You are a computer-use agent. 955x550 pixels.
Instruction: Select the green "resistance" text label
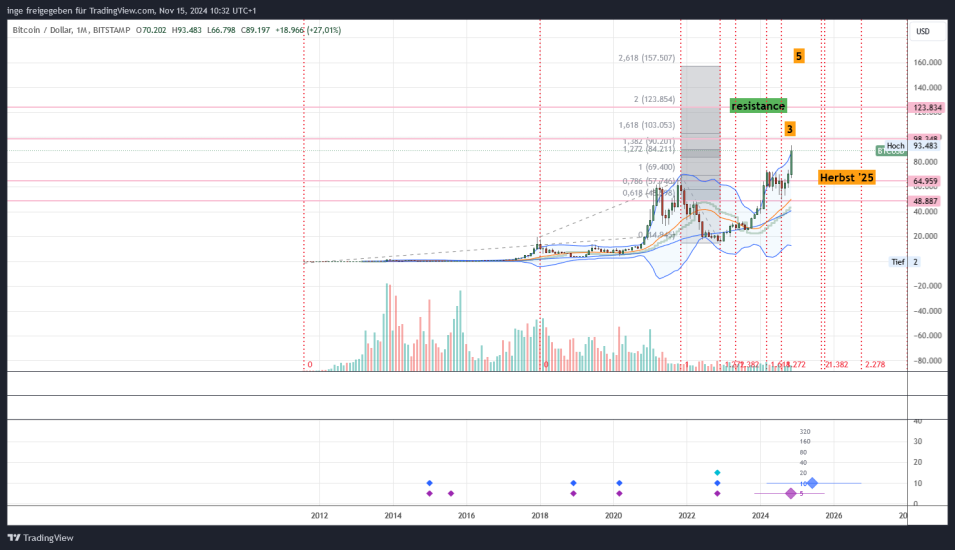tap(758, 105)
